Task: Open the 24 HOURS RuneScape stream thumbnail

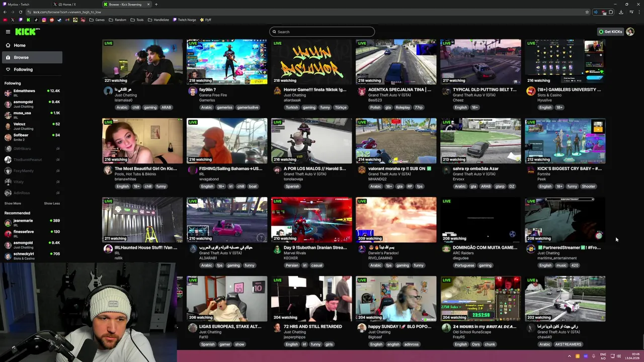Action: pos(480,299)
